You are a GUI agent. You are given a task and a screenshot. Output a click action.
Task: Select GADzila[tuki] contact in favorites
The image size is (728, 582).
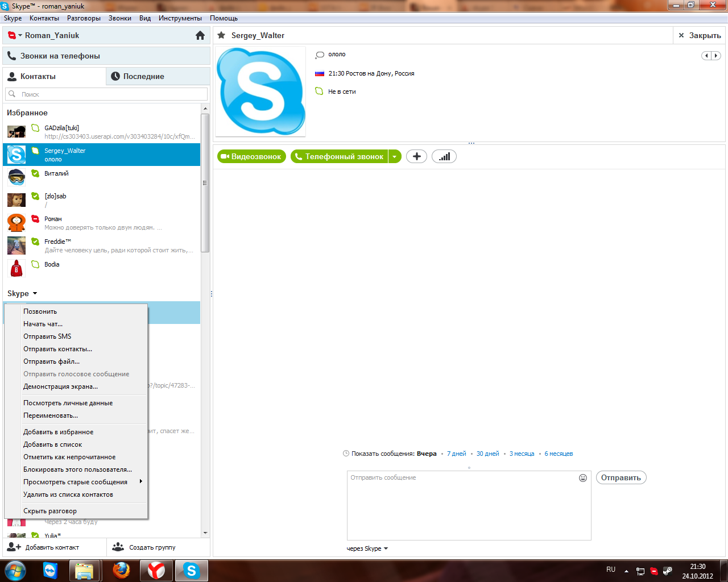[x=102, y=132]
